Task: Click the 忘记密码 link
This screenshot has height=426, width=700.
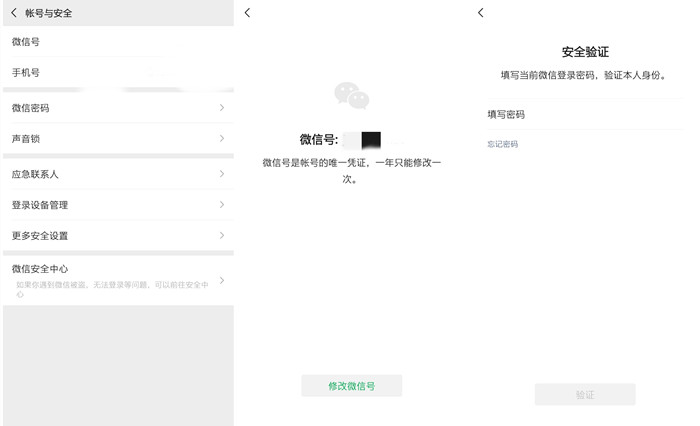Action: 503,144
